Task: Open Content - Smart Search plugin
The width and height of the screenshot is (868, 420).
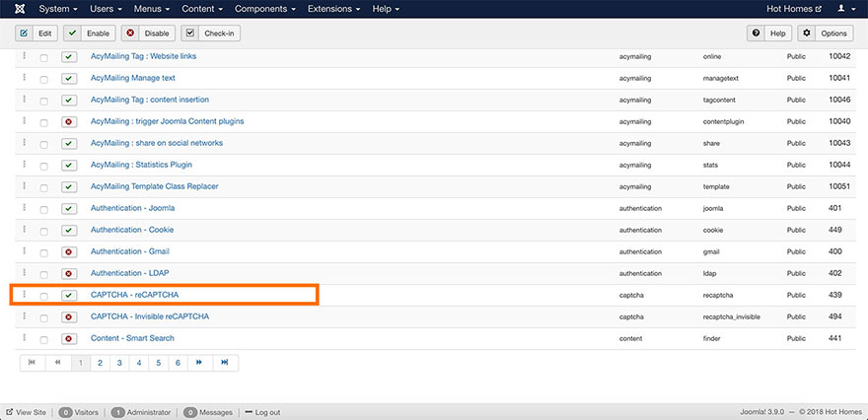Action: (x=132, y=338)
